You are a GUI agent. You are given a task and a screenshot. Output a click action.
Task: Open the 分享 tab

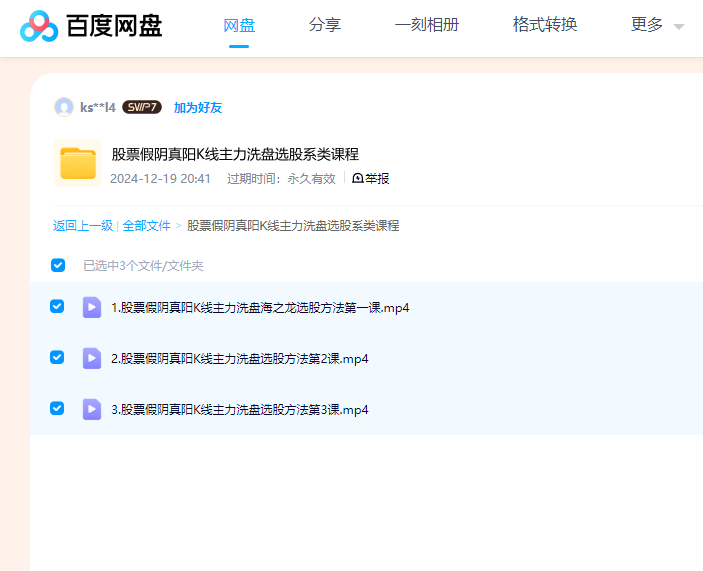325,25
